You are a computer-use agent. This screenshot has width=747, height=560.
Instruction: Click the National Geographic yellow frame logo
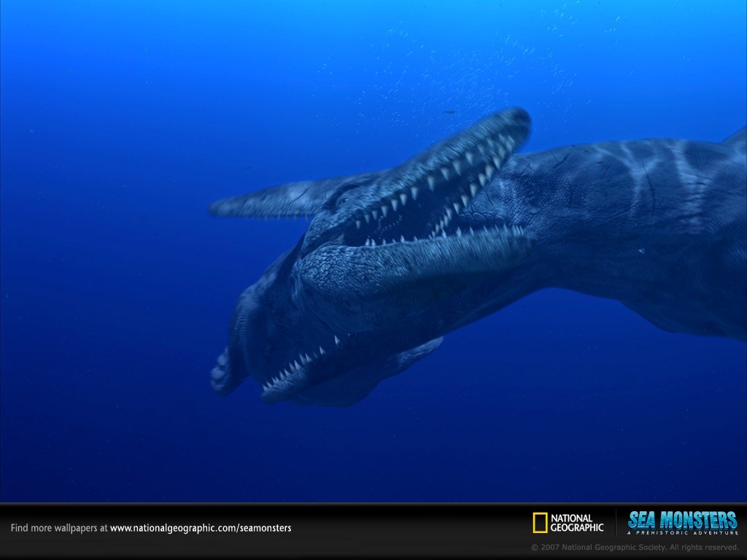point(540,522)
